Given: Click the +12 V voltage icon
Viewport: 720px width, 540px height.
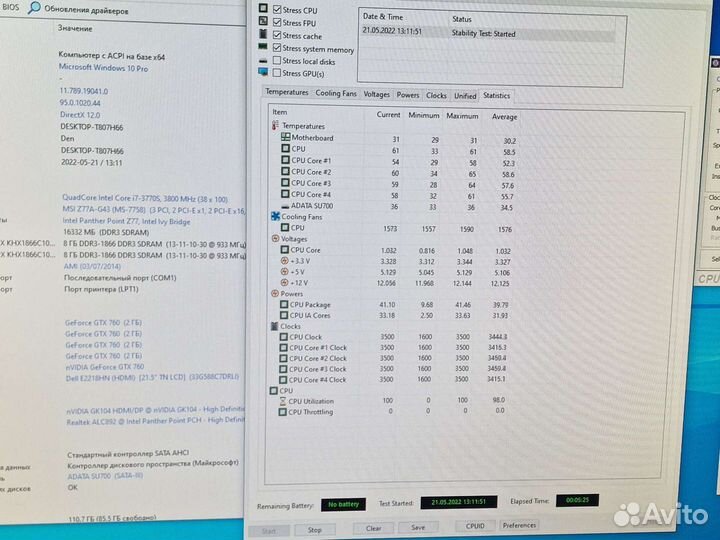Looking at the screenshot, I should pos(284,282).
